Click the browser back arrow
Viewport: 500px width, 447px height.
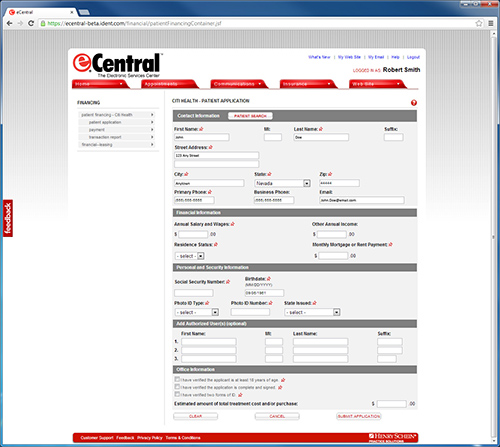coord(9,23)
